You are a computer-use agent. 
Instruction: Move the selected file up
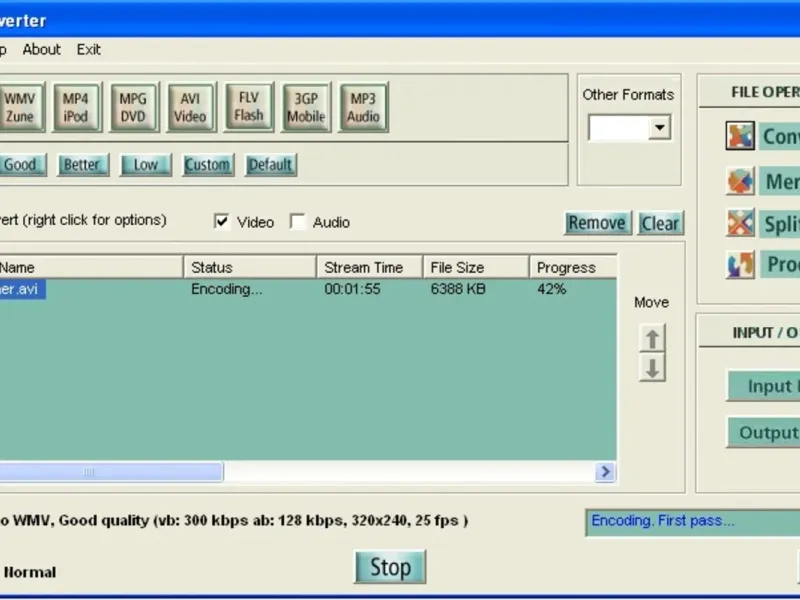click(x=652, y=338)
